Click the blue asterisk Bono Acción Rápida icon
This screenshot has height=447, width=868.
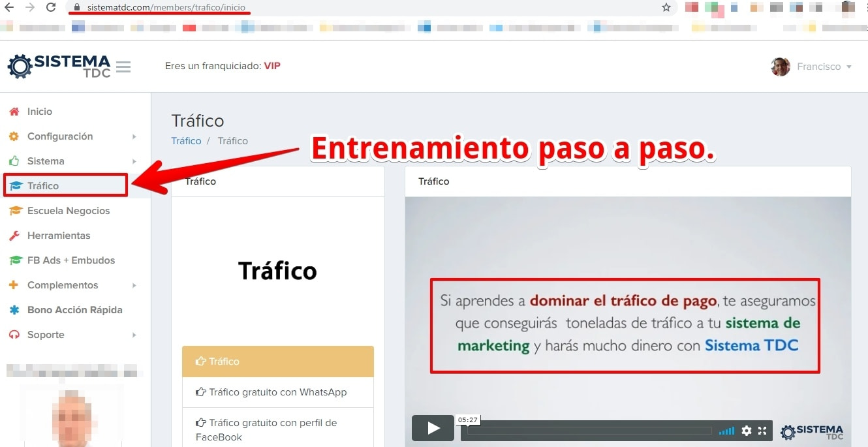[14, 310]
